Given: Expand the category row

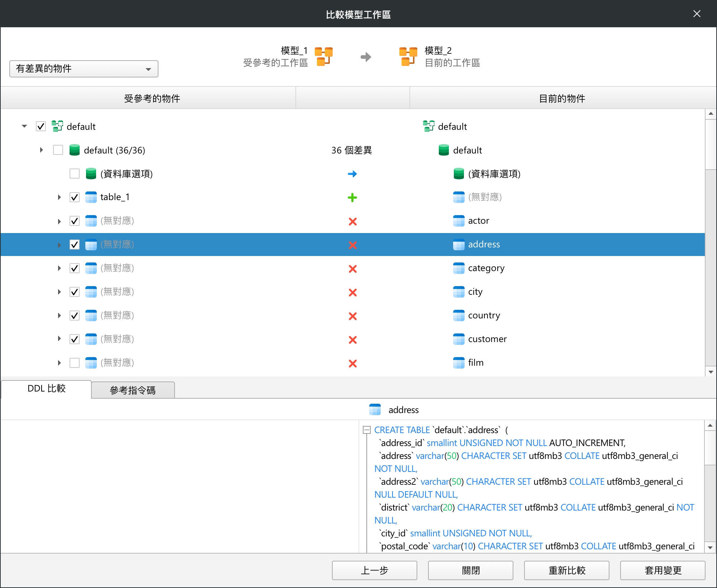Looking at the screenshot, I should coord(59,268).
